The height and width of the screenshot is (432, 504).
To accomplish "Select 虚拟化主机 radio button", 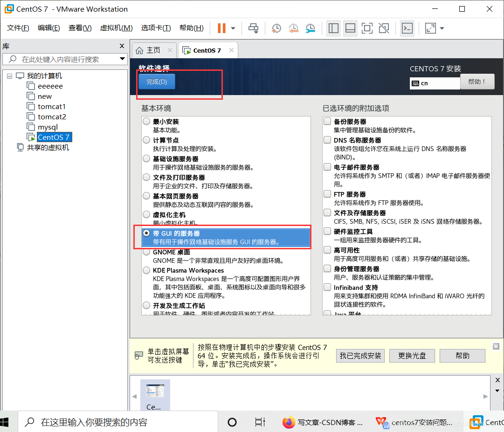I will pos(146,214).
